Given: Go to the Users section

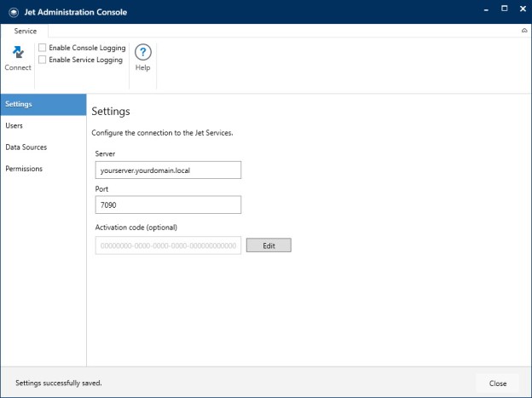Looking at the screenshot, I should pyautogui.click(x=43, y=126).
